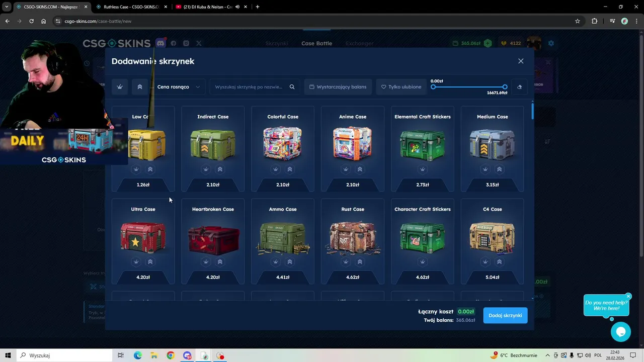The height and width of the screenshot is (362, 644).
Task: Open the Skrzynki nav tab
Action: tap(277, 43)
